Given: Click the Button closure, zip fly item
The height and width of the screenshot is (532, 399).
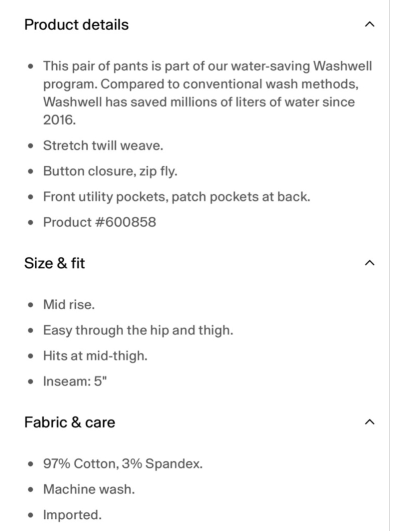Looking at the screenshot, I should pyautogui.click(x=110, y=171).
